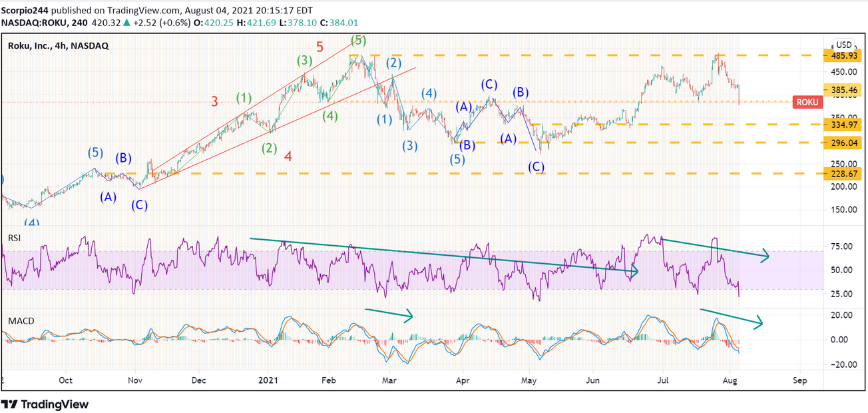Click the May label on time axis

tap(529, 380)
